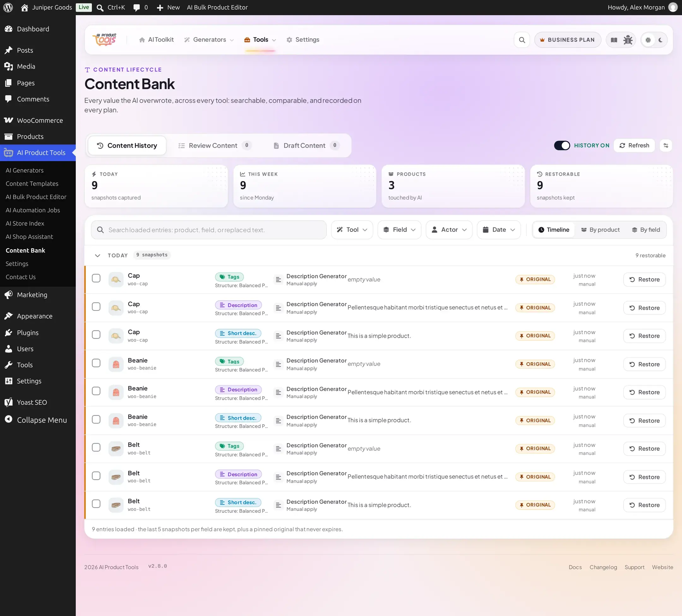The height and width of the screenshot is (616, 682).
Task: Check the Beanie Tags row checkbox
Action: pyautogui.click(x=96, y=363)
